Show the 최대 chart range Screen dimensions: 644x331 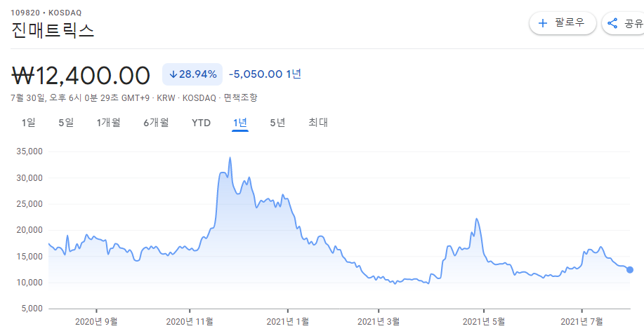pyautogui.click(x=318, y=123)
